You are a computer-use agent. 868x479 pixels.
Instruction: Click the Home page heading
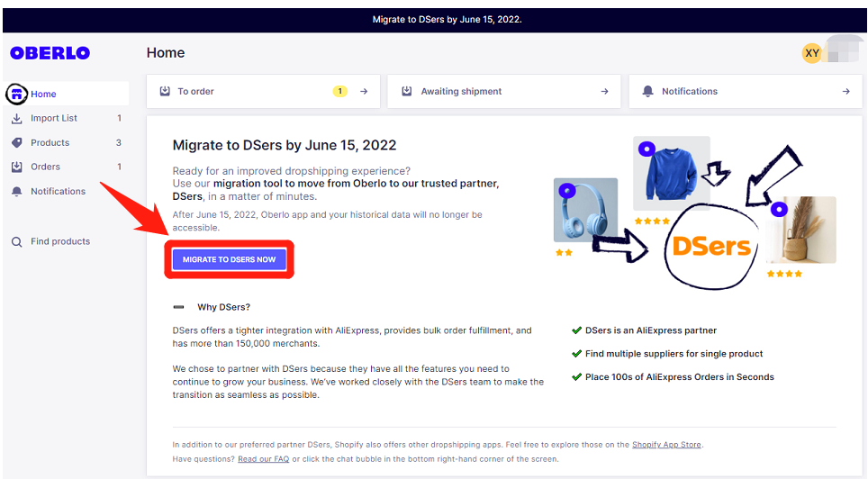(x=166, y=53)
